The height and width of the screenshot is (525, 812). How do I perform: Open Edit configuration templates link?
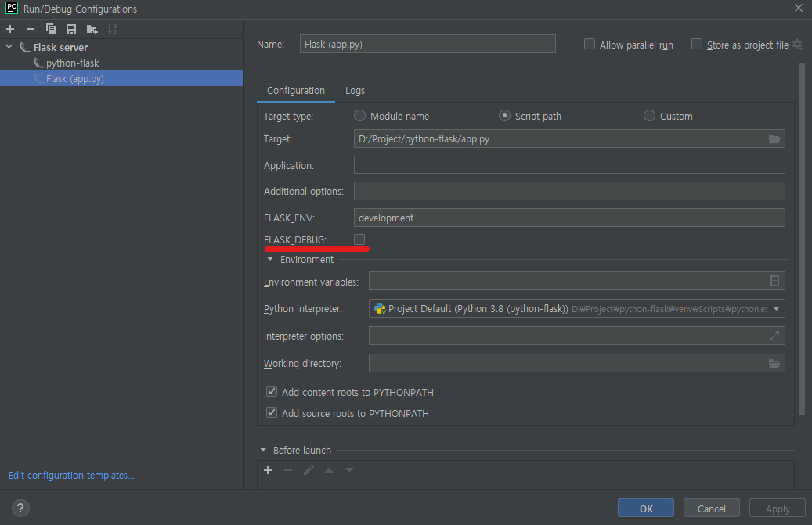71,476
